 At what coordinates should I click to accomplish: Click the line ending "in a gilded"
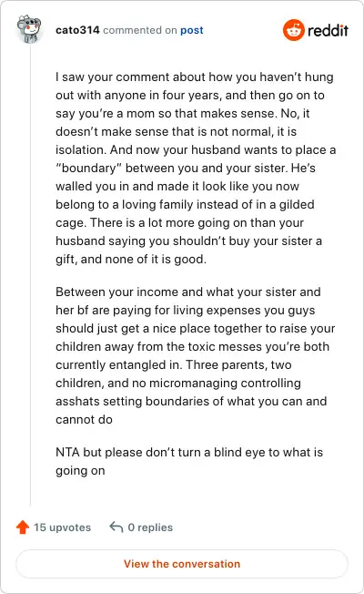(185, 205)
